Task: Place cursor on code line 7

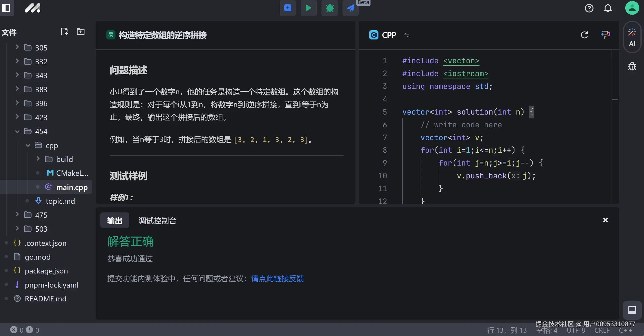Action: [x=452, y=138]
